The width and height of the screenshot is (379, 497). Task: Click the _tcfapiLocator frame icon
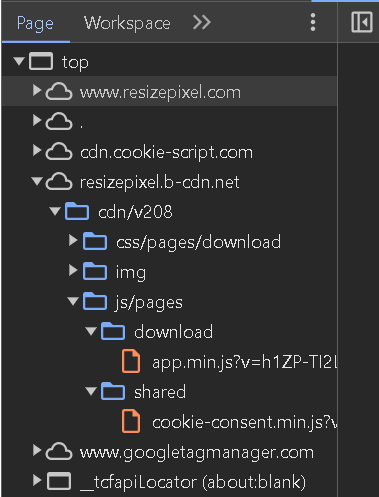[59, 481]
